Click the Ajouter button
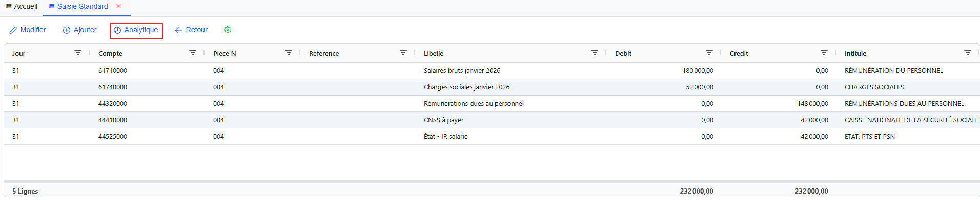 [79, 30]
